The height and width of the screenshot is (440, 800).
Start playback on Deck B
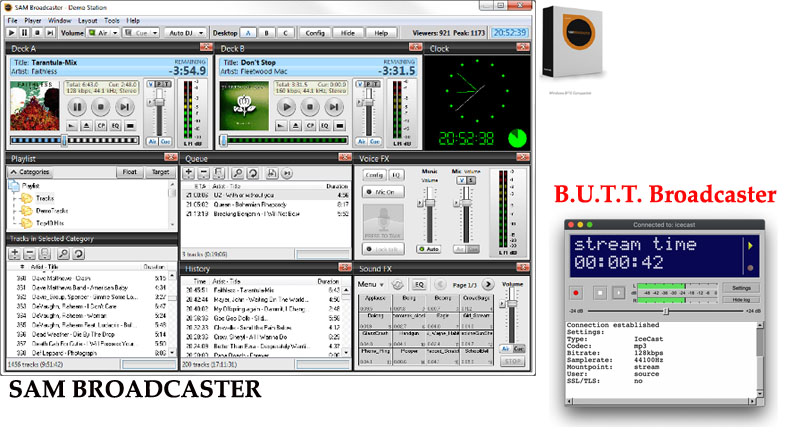pyautogui.click(x=287, y=107)
